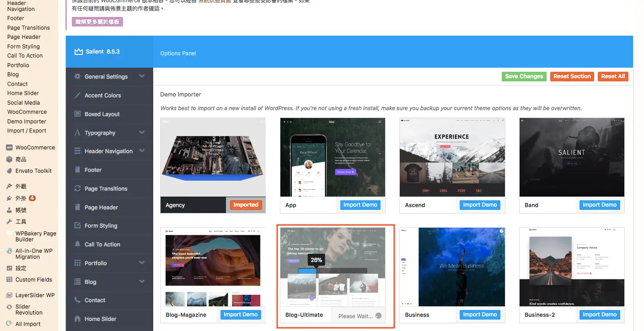Screen dimensions: 644x331
Task: Import the Band demo
Action: pyautogui.click(x=600, y=205)
